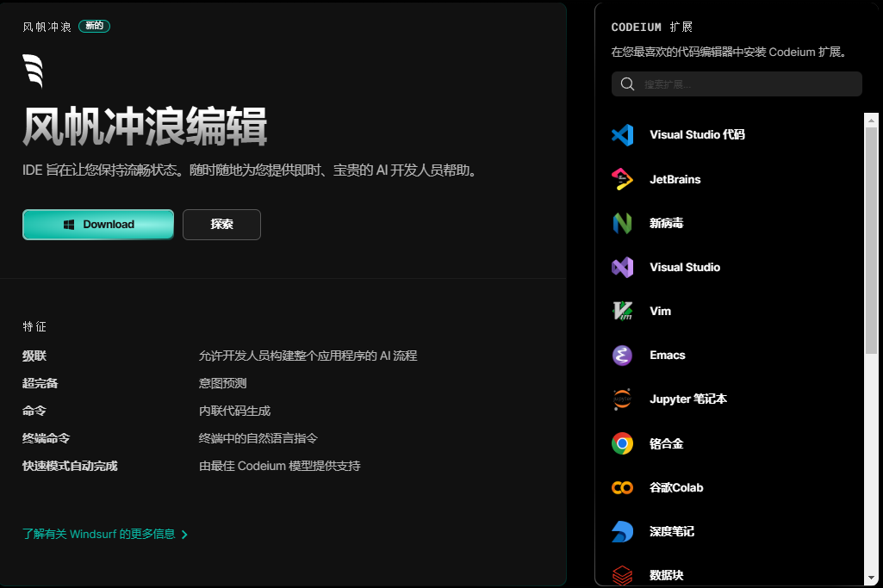The image size is (883, 588).
Task: Focus the 搜索扩展 search field
Action: coord(737,84)
